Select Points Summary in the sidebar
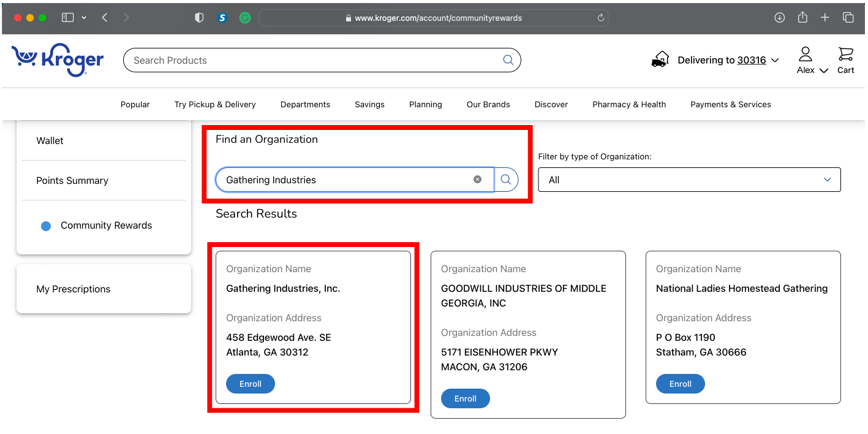868x434 pixels. pos(72,180)
